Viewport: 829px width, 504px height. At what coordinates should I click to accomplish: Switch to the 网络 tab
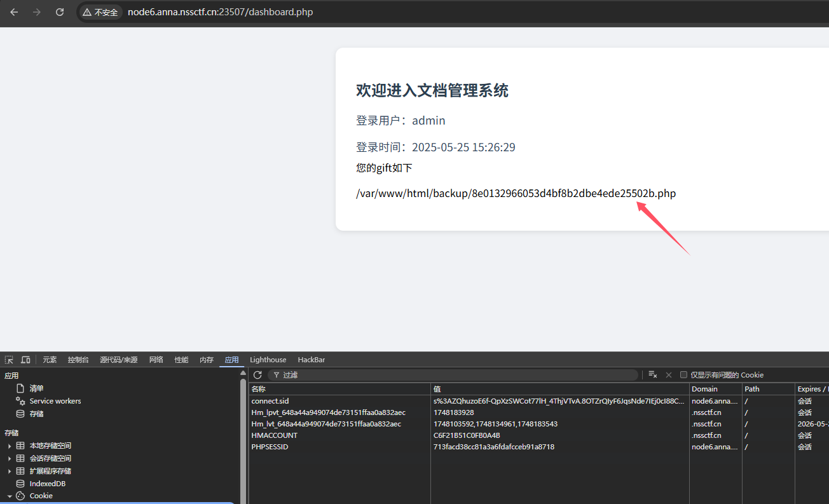156,360
